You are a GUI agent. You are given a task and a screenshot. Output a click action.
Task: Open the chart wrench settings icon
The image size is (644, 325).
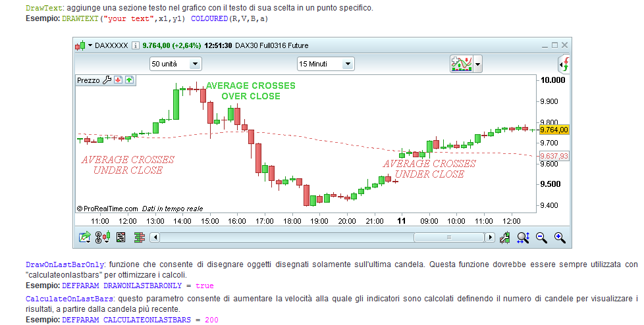(505, 238)
